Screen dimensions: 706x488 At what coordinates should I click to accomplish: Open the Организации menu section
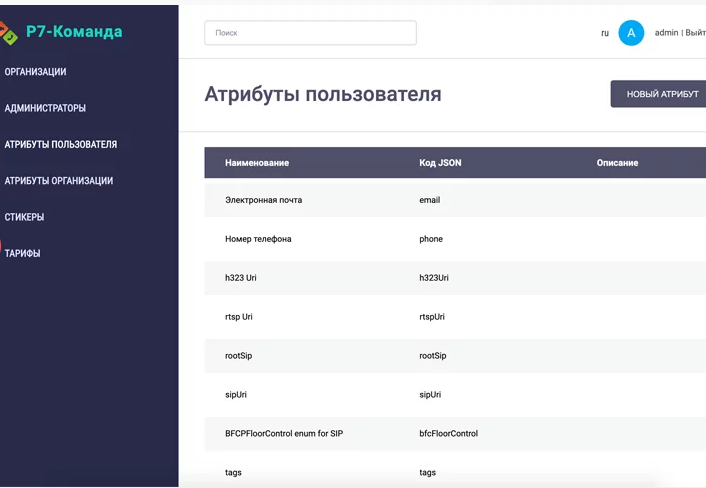point(36,72)
